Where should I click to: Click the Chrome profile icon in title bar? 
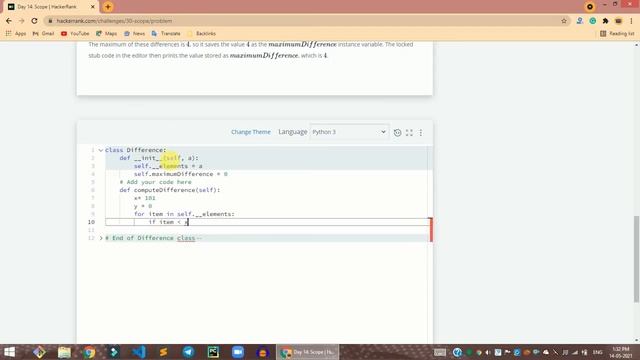point(590,7)
